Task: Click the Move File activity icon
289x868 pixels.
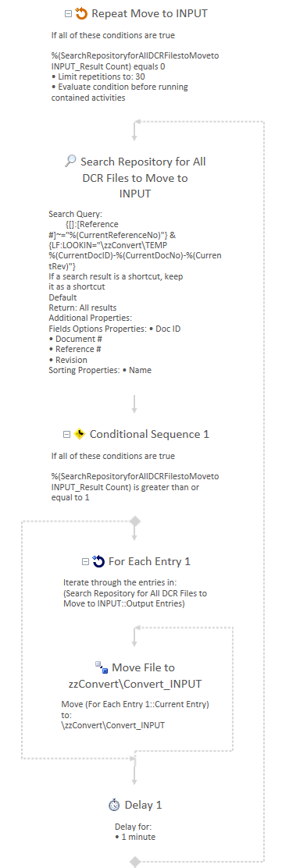Action: pyautogui.click(x=102, y=667)
